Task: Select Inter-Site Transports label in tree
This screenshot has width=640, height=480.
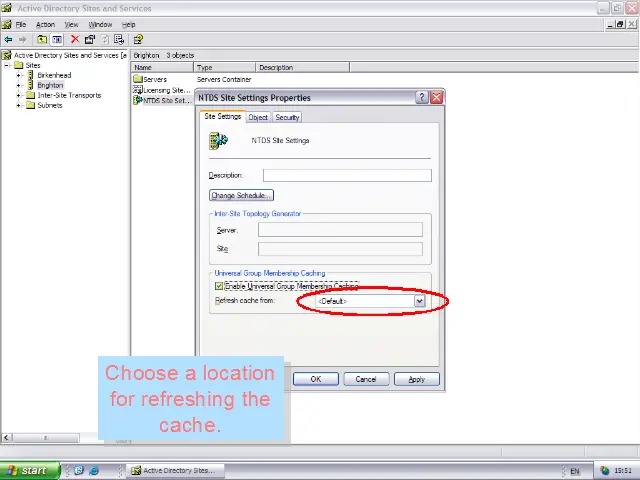Action: (69, 95)
